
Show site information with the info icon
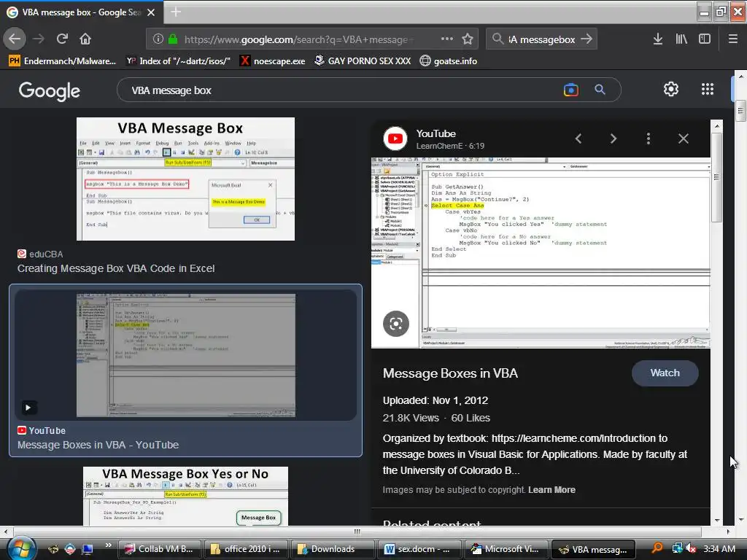coord(158,39)
